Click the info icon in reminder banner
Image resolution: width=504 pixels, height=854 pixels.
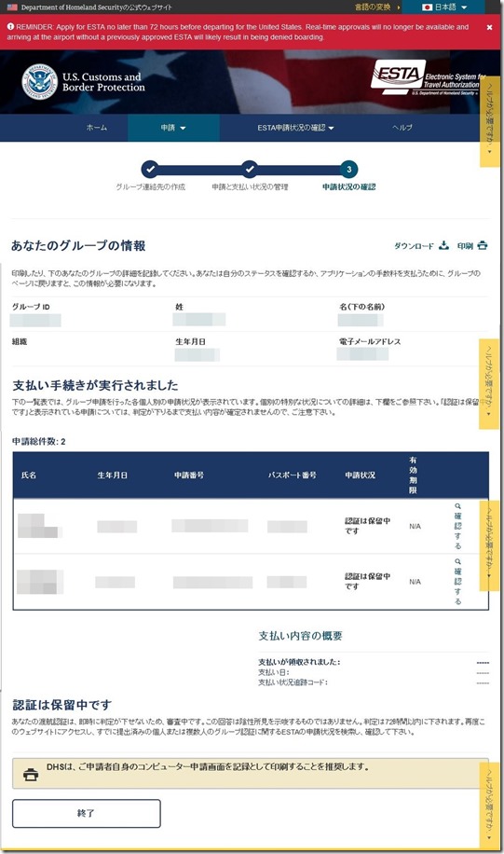coord(10,26)
